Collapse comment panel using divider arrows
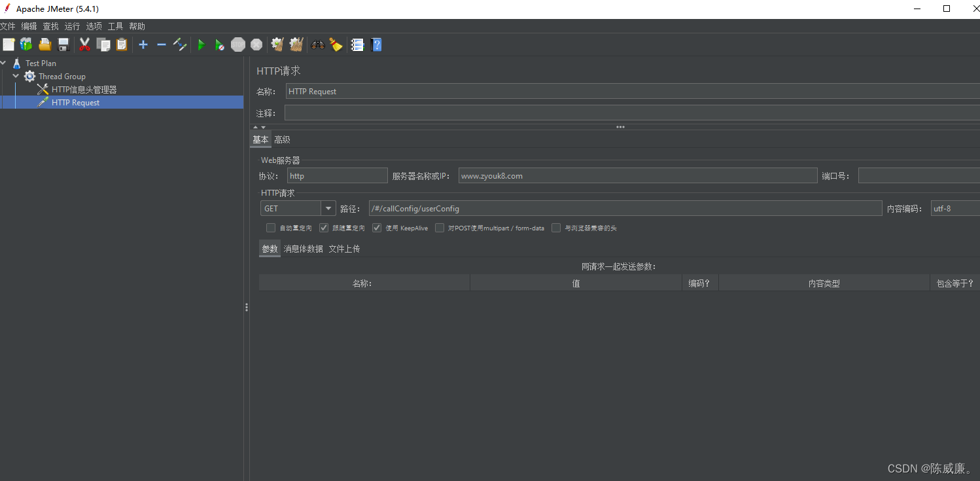 point(255,127)
